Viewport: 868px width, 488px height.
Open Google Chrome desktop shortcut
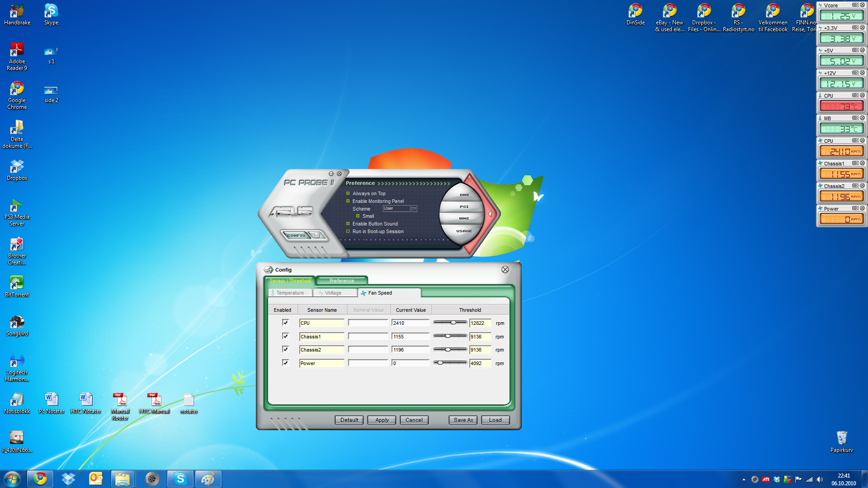(x=17, y=95)
